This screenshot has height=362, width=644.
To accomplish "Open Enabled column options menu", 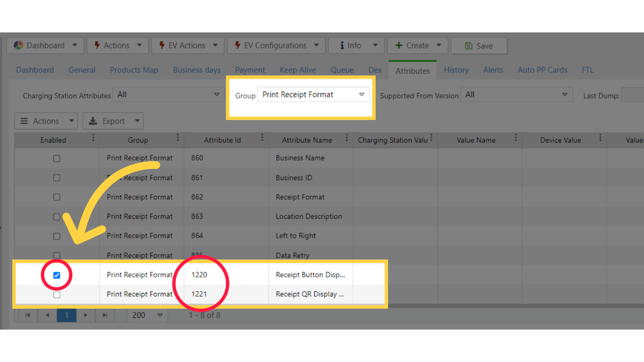I will pyautogui.click(x=93, y=138).
